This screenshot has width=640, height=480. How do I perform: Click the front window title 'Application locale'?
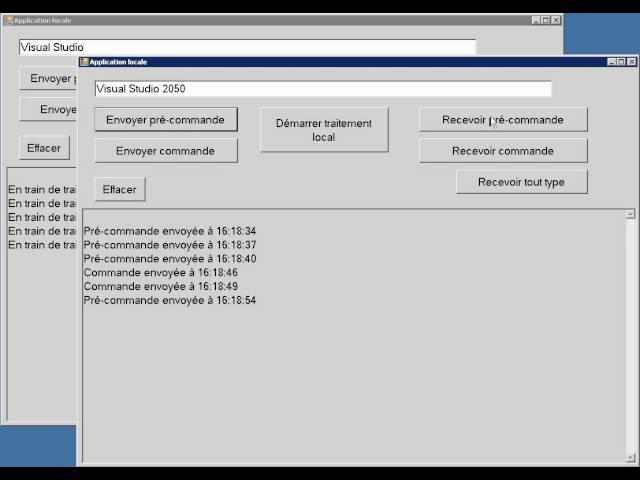118,62
